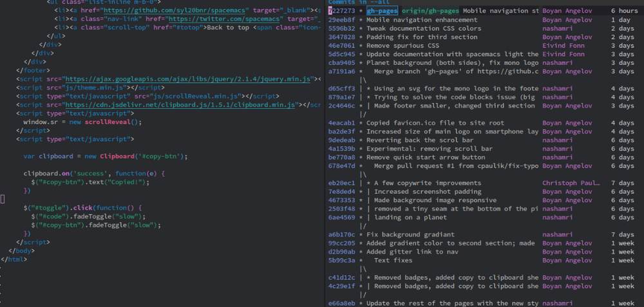Viewport: 644px width, 307px height.
Task: Place cursor on "js/scrollReveal.min.js" source string
Action: tap(199, 97)
